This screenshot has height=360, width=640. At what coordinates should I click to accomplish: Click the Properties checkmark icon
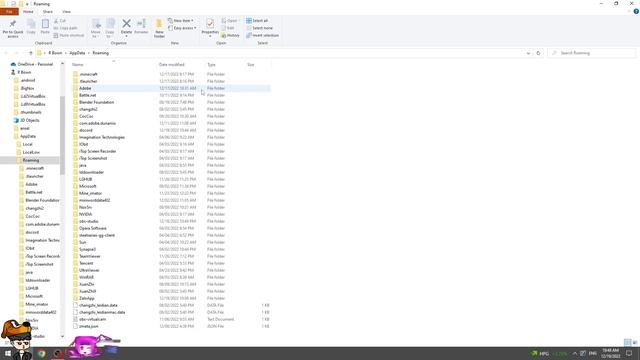(210, 24)
